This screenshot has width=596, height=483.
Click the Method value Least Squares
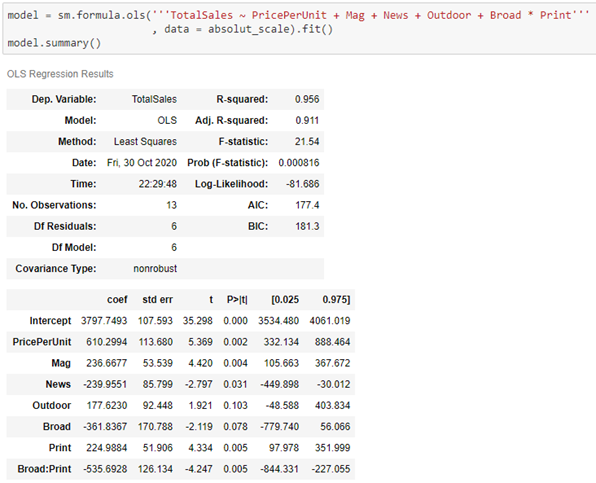pyautogui.click(x=145, y=142)
